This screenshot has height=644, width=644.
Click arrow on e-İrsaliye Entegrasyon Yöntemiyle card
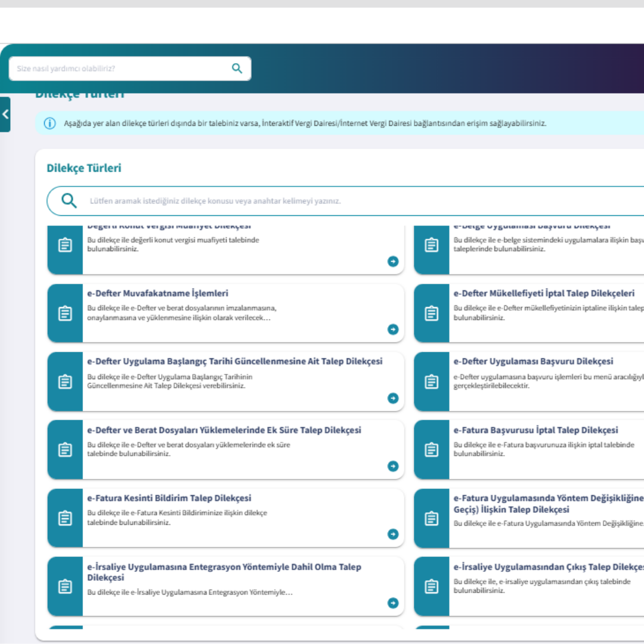pyautogui.click(x=393, y=602)
